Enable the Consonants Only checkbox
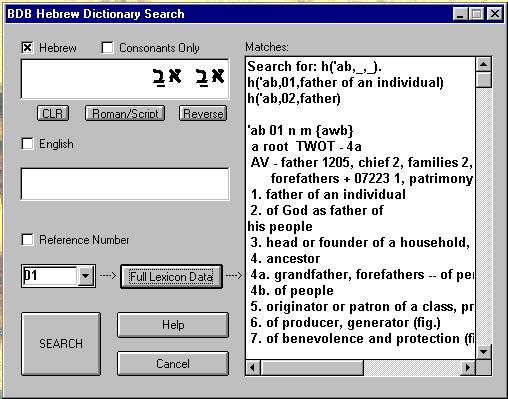508x399 pixels. (107, 48)
